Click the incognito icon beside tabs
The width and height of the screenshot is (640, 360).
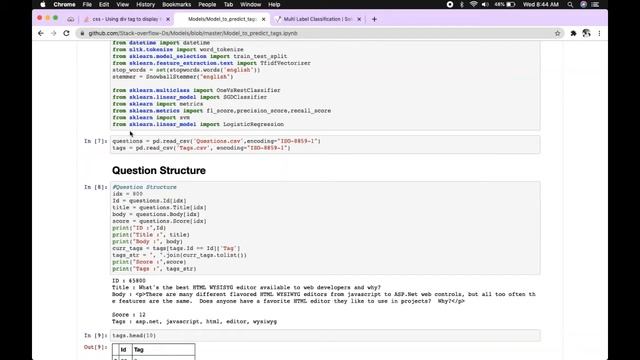[x=71, y=19]
